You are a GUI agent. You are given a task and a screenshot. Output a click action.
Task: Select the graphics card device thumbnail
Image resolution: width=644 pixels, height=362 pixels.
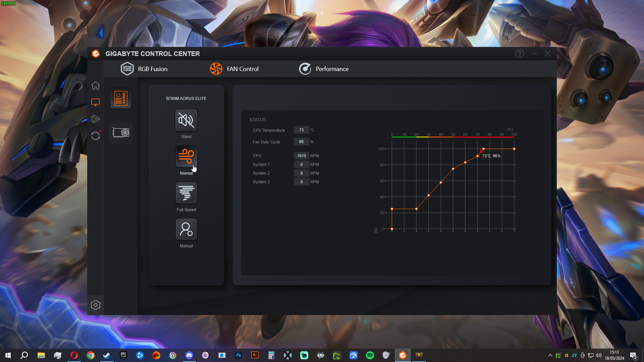tap(121, 132)
